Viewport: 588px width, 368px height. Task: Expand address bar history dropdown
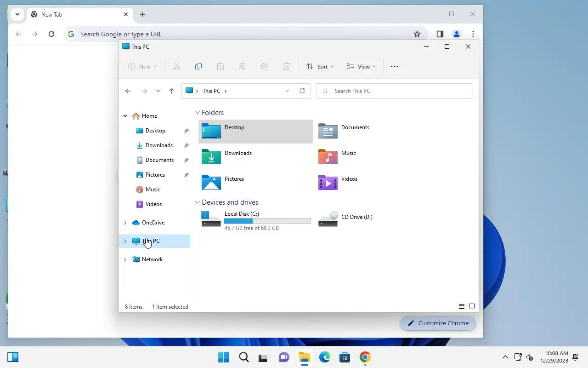[x=287, y=91]
